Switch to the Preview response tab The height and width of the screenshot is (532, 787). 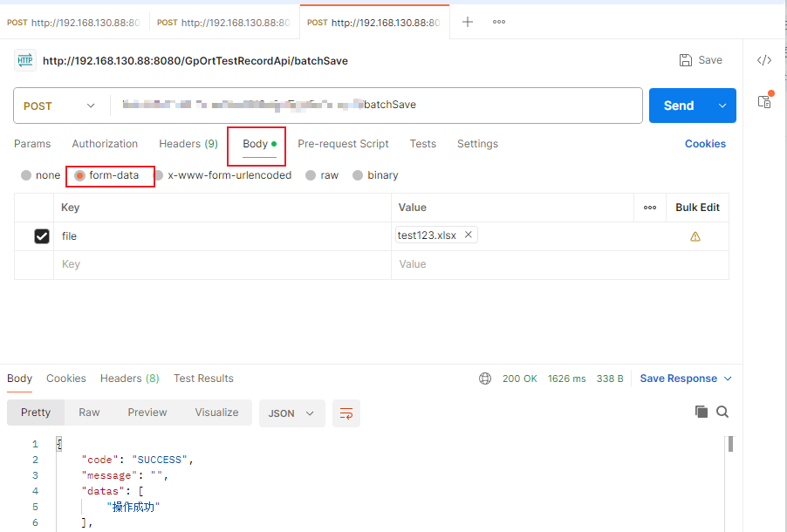click(x=147, y=413)
